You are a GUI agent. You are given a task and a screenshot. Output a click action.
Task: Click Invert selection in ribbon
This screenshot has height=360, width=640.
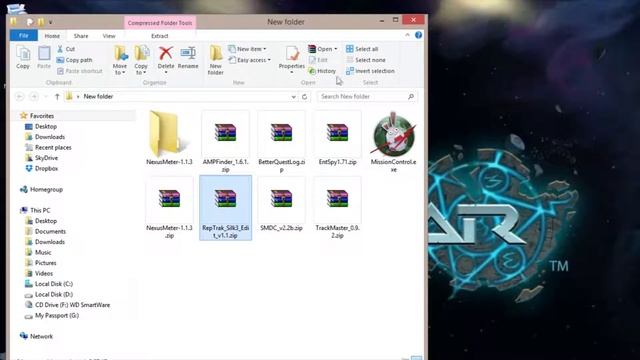(370, 71)
